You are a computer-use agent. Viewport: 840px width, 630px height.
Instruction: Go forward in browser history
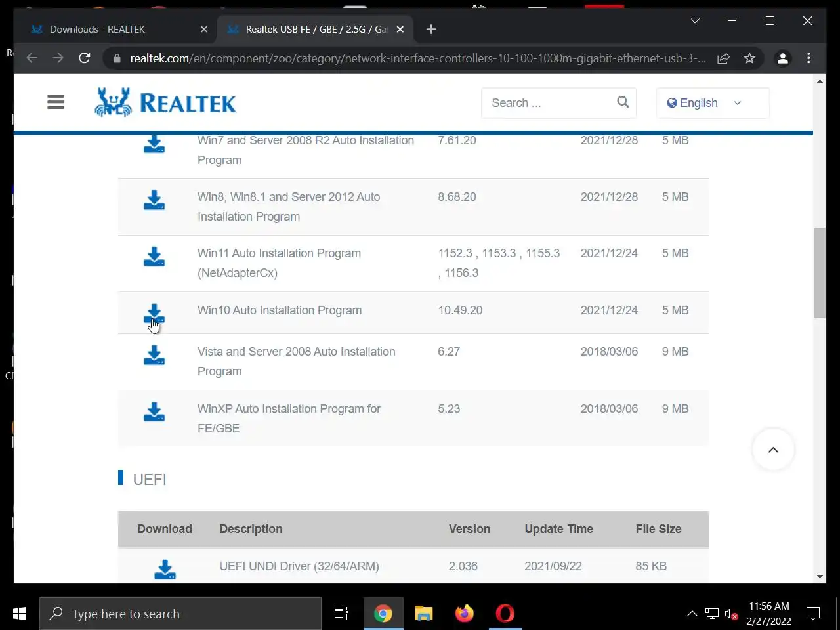(x=58, y=58)
